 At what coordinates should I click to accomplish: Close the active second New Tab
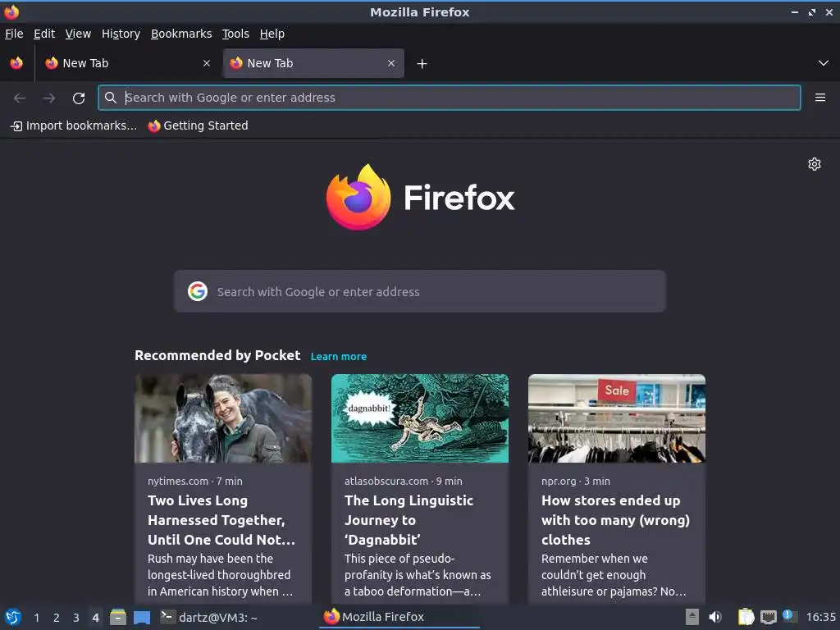click(391, 63)
